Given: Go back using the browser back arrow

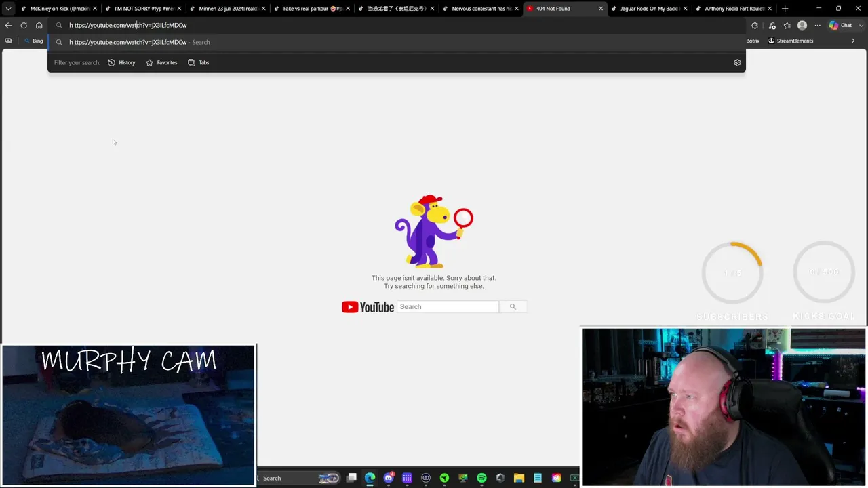Looking at the screenshot, I should (x=8, y=25).
